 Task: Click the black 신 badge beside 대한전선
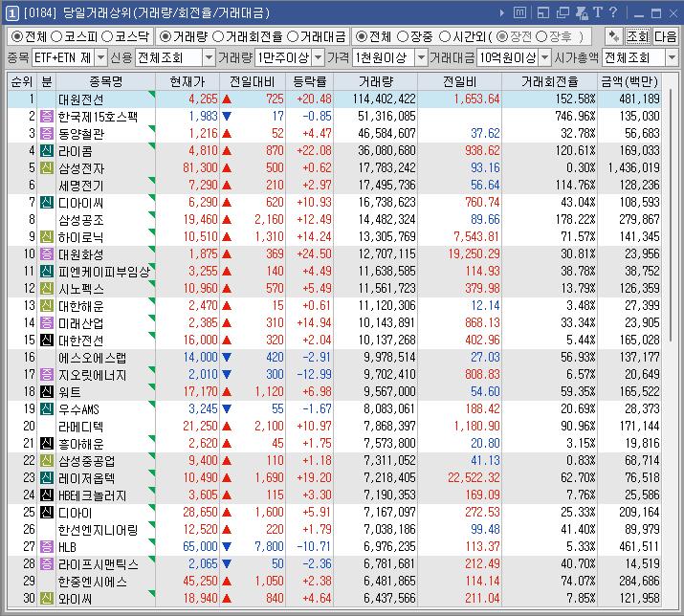point(47,340)
